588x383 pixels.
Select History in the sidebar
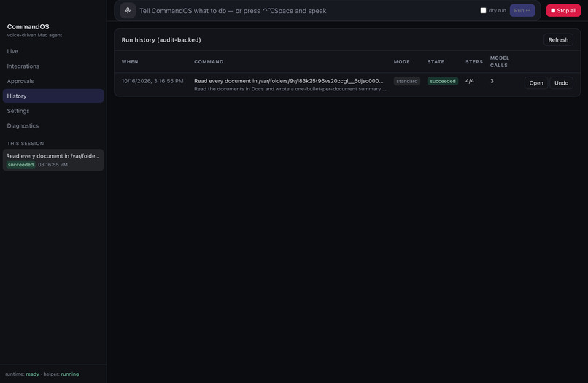(x=53, y=96)
